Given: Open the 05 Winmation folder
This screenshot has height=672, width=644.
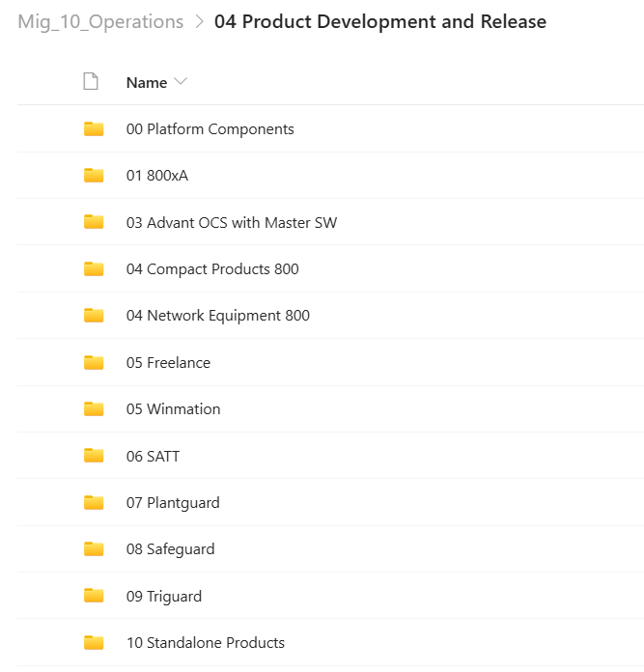Looking at the screenshot, I should [x=173, y=408].
